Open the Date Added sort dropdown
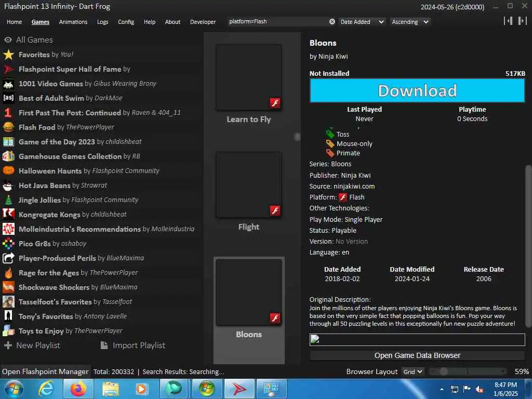532x399 pixels. tap(362, 22)
